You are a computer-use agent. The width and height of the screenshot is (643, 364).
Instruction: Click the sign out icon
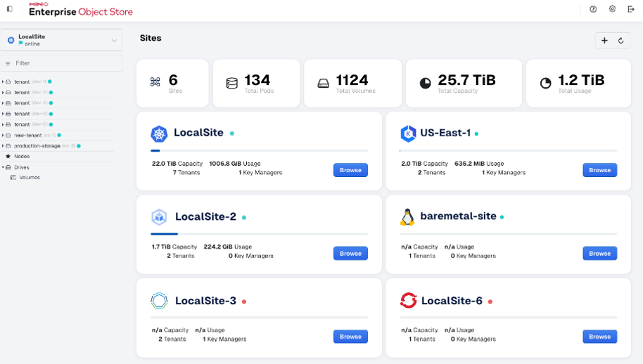point(630,9)
